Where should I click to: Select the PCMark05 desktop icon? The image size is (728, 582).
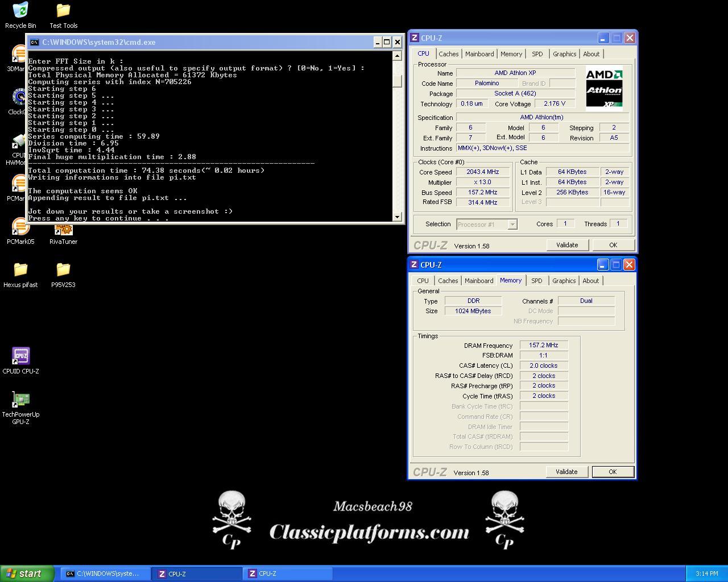point(20,231)
